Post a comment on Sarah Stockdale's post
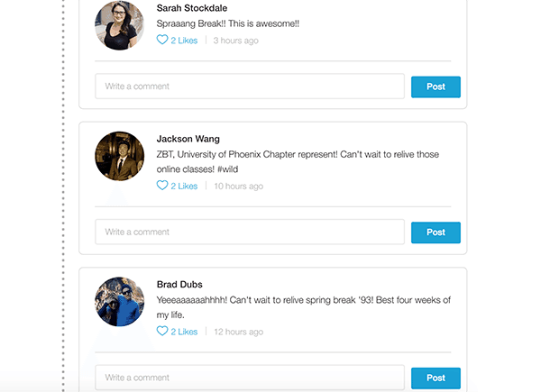 pos(436,87)
